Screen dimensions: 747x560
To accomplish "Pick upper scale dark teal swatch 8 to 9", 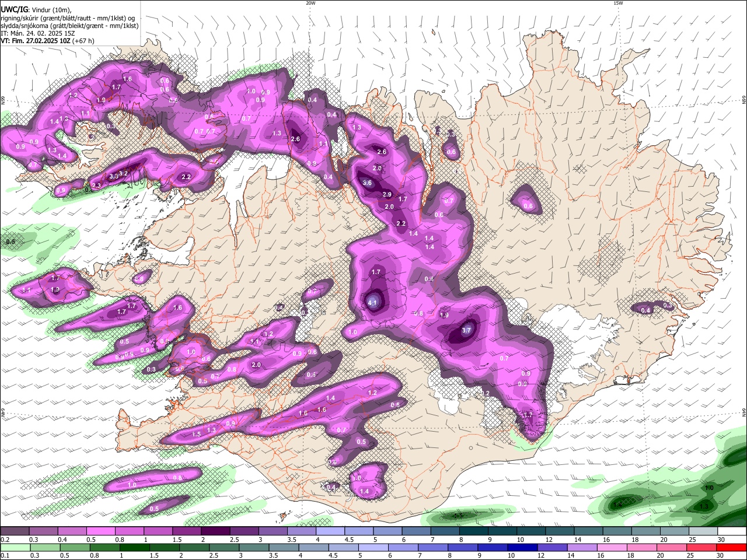I will 474,531.
